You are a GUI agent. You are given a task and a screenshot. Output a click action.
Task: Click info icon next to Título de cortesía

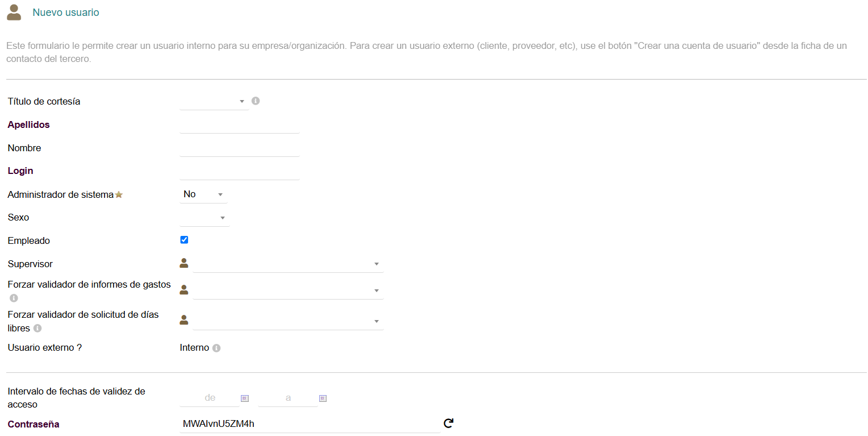point(256,101)
